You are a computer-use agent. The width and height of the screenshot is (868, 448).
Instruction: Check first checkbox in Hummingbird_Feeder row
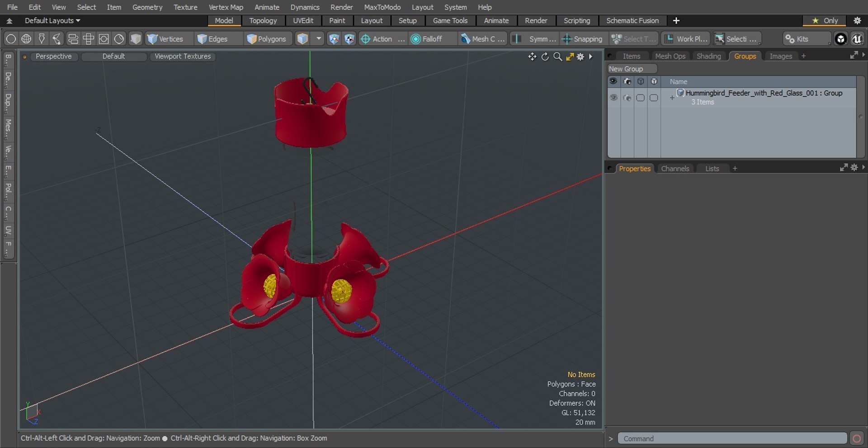click(640, 98)
